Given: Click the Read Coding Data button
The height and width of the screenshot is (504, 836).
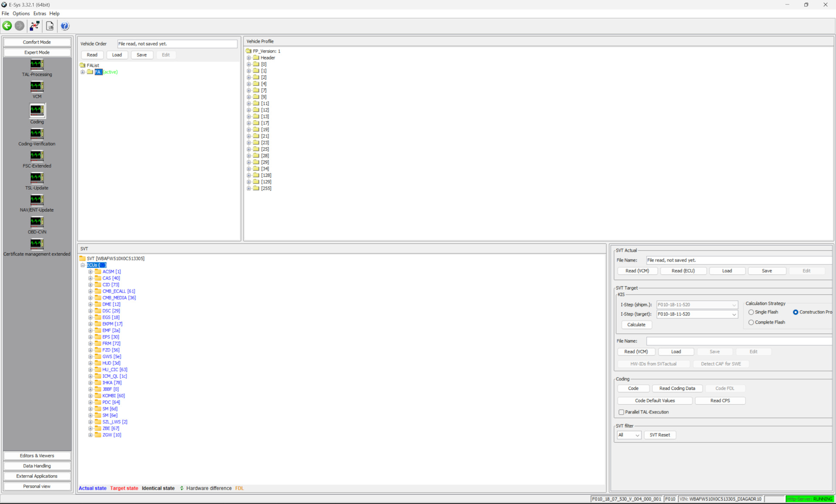Looking at the screenshot, I should 677,388.
